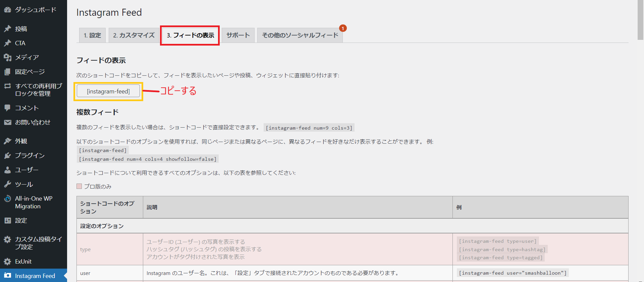Click the 'type' option cell

click(x=110, y=249)
